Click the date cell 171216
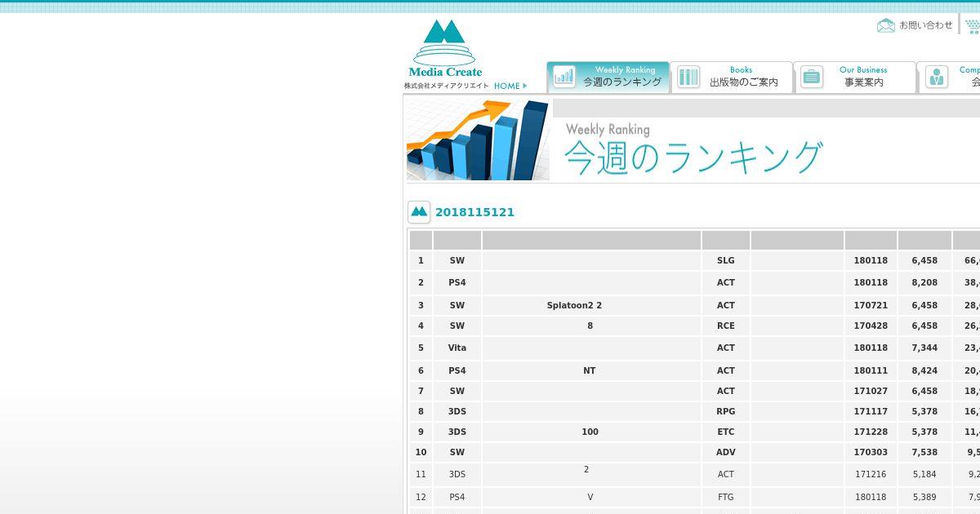Screen dimensions: 980x514 click(871, 474)
